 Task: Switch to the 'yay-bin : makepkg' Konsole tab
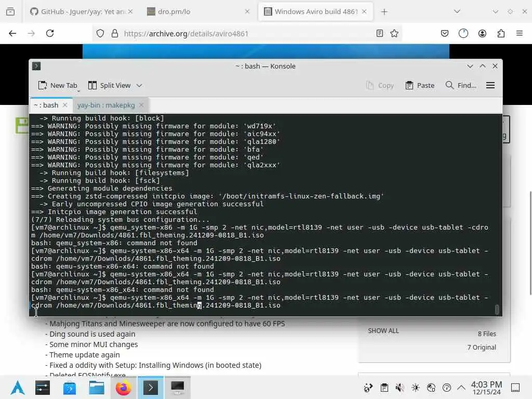tap(111, 105)
